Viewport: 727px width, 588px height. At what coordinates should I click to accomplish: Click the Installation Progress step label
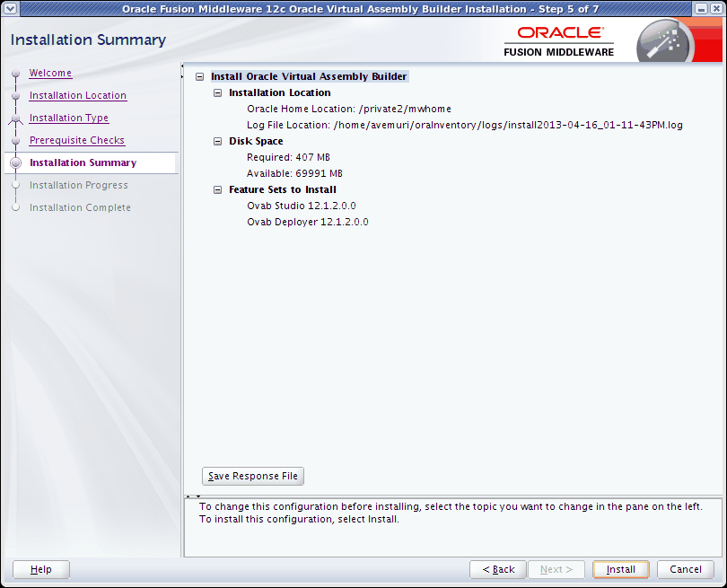tap(79, 185)
